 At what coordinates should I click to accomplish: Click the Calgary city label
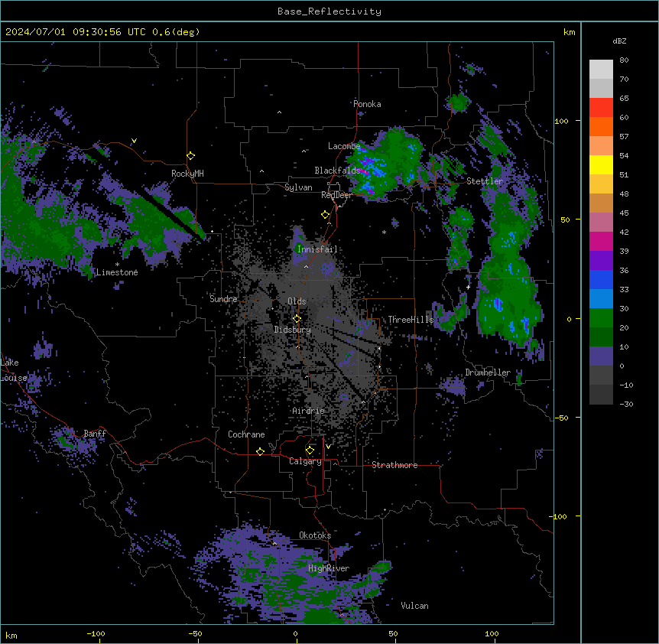click(305, 461)
